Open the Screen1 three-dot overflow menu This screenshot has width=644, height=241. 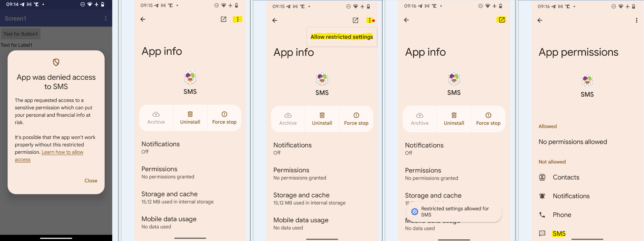tap(105, 18)
